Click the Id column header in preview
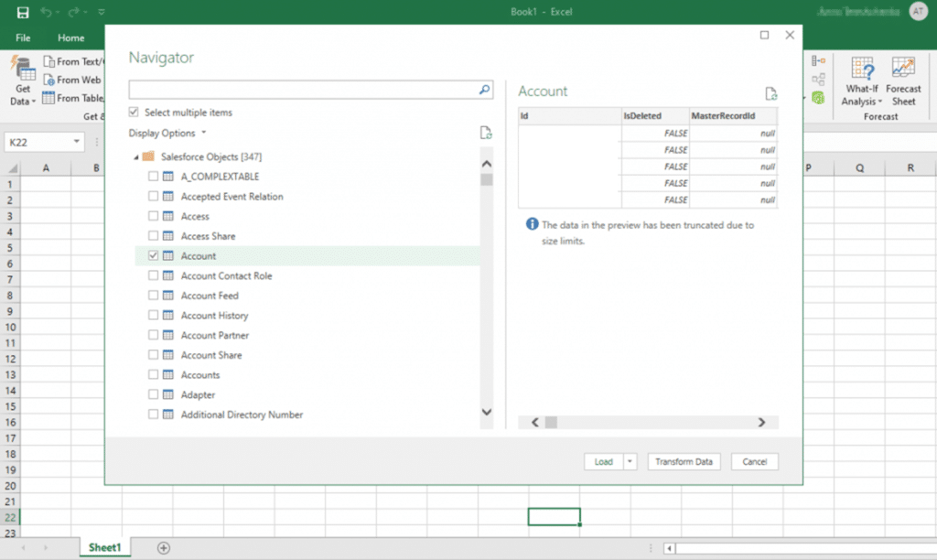The image size is (937, 560). (569, 116)
